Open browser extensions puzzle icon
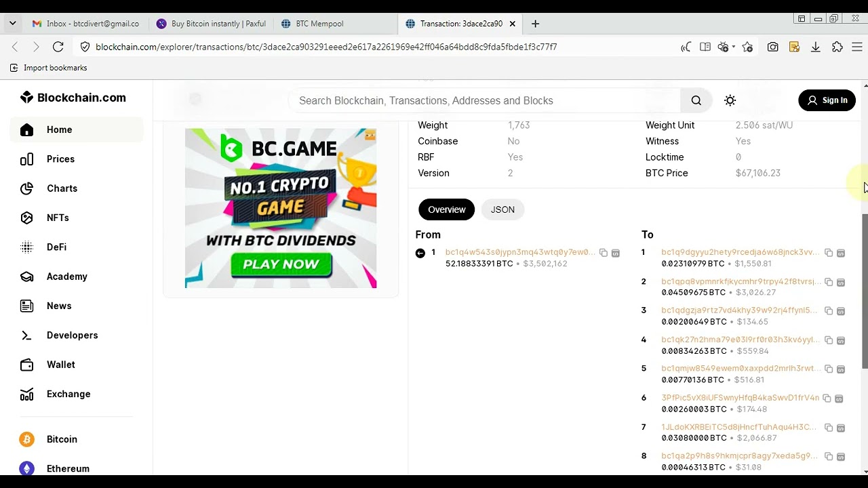868x488 pixels. pos(837,47)
